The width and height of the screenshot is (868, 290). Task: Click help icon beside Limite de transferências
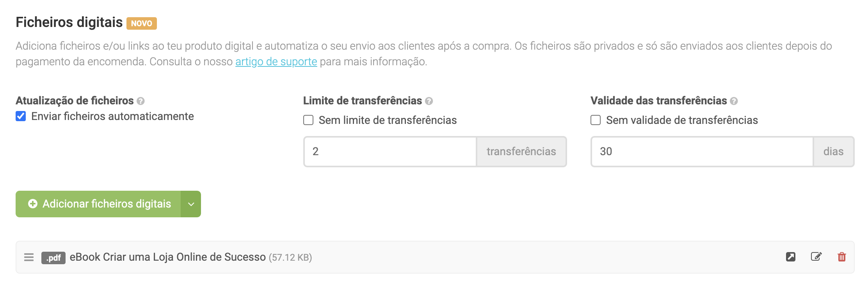[429, 101]
